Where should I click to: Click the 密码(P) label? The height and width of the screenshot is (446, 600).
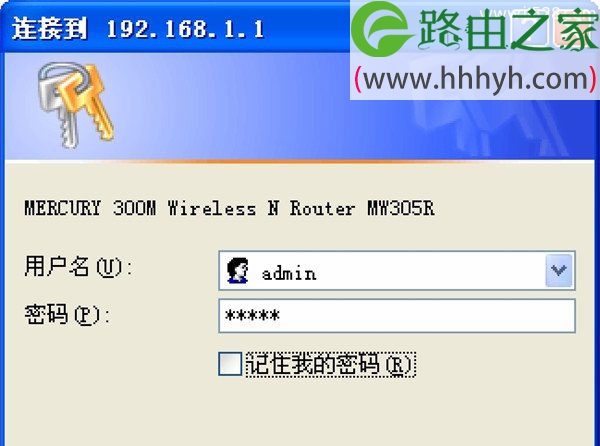tap(67, 314)
